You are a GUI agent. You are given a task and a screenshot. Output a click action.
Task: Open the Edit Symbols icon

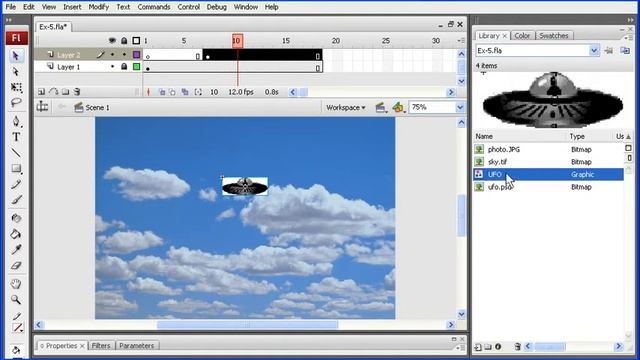click(398, 107)
